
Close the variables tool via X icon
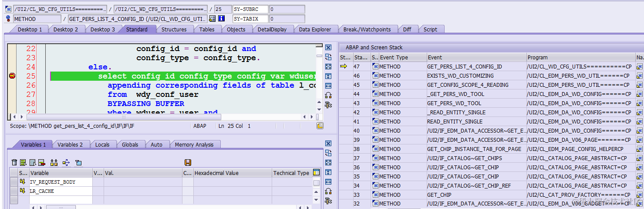tap(328, 144)
